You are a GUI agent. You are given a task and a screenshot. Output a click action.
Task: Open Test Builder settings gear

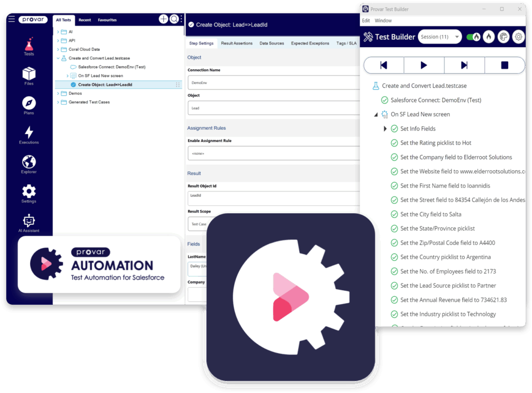tap(518, 36)
